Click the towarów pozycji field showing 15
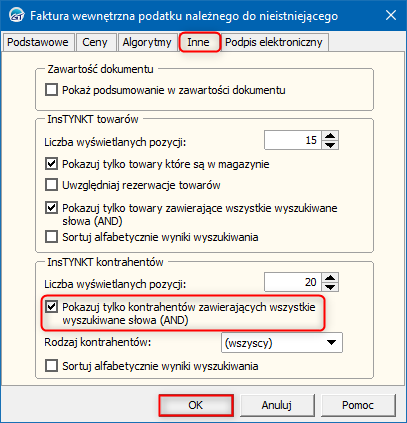 [x=293, y=140]
